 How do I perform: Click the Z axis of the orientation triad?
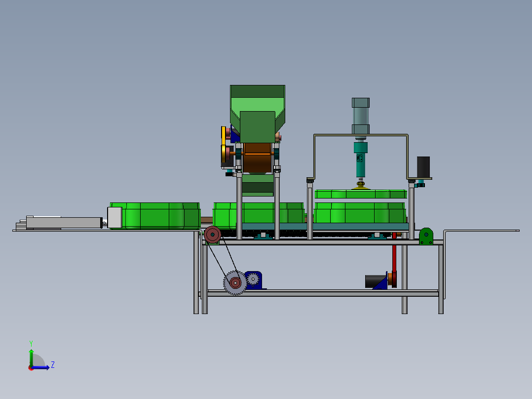click(x=41, y=367)
